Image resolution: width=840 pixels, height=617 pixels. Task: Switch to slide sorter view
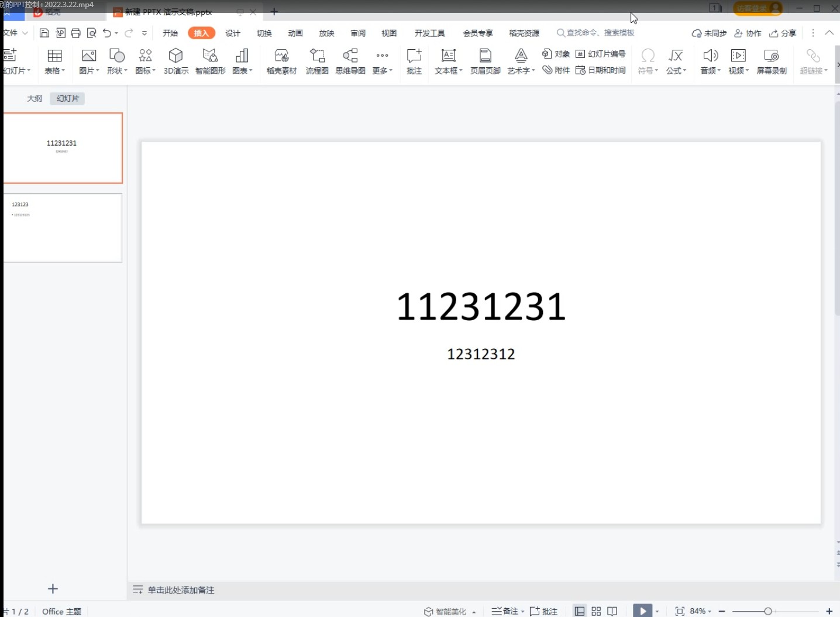596,611
